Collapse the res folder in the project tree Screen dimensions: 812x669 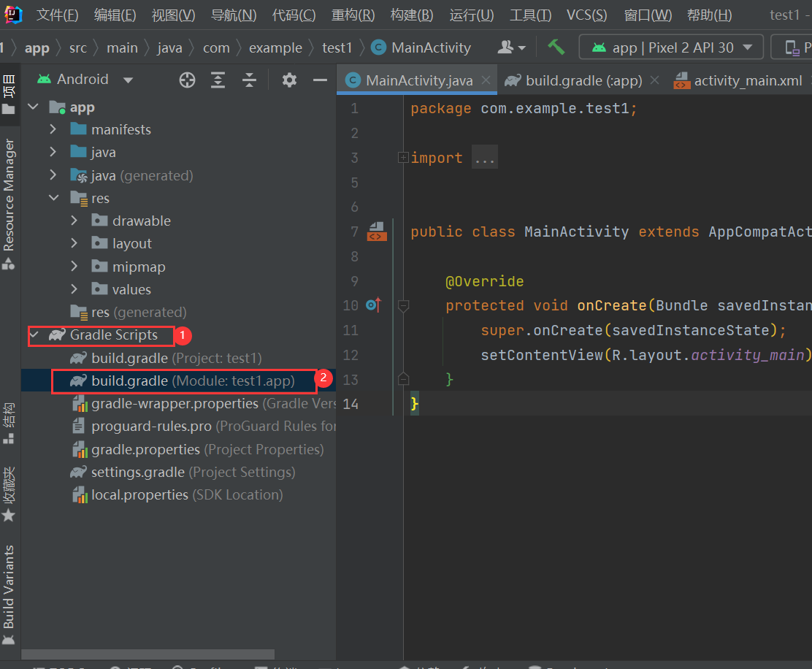point(53,197)
